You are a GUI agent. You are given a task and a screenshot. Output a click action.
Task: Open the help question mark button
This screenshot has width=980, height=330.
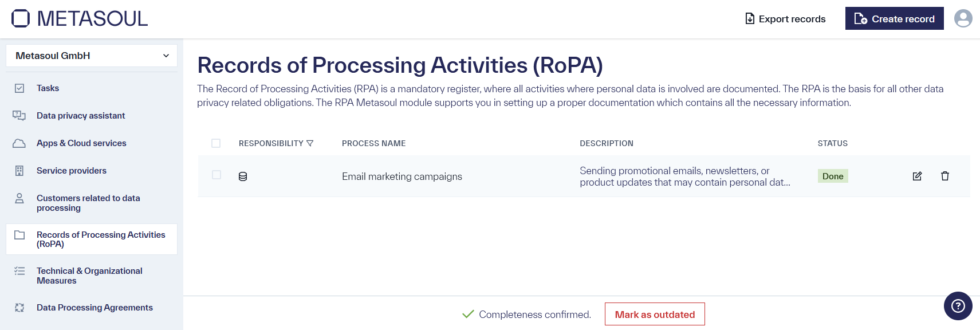coord(958,306)
